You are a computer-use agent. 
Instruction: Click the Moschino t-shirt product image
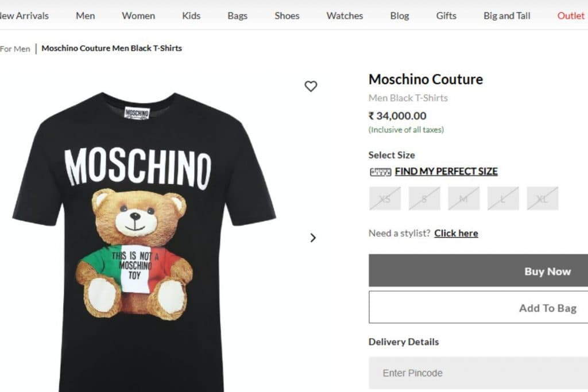(144, 241)
